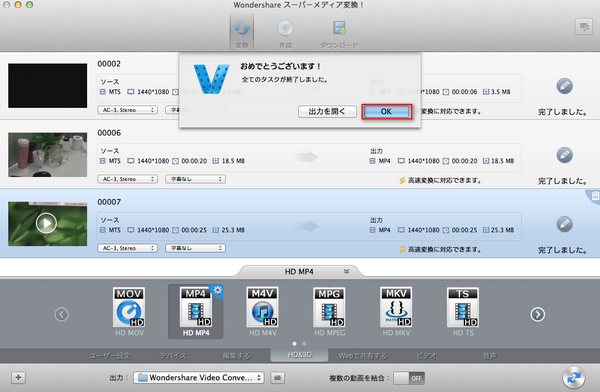Open AC-3, Stereo audio dropdown for 00006

click(127, 179)
